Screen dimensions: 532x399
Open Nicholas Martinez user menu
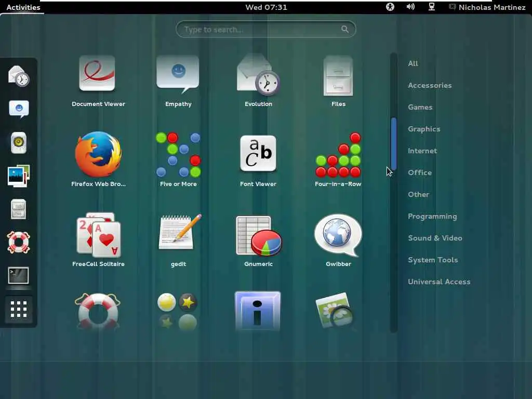coord(487,7)
